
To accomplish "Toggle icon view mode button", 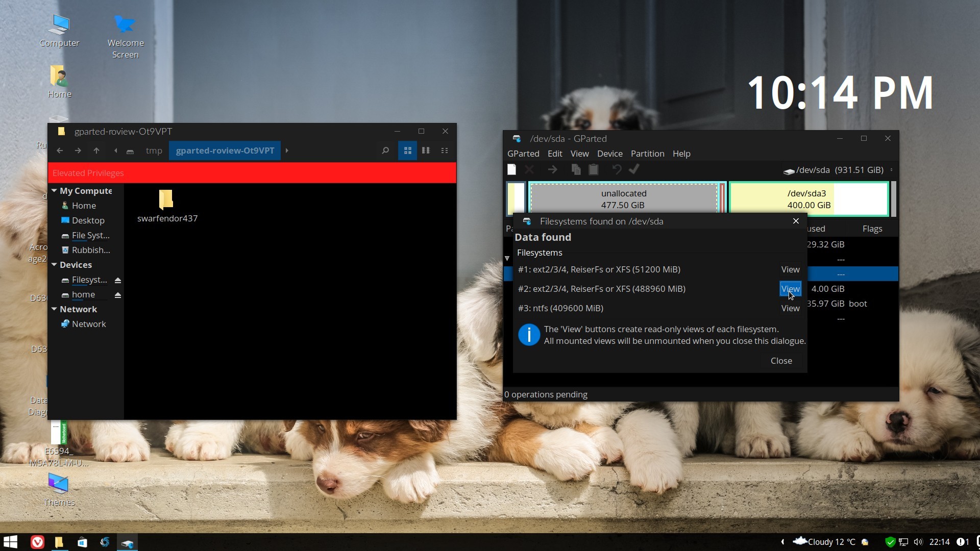I will (x=407, y=151).
